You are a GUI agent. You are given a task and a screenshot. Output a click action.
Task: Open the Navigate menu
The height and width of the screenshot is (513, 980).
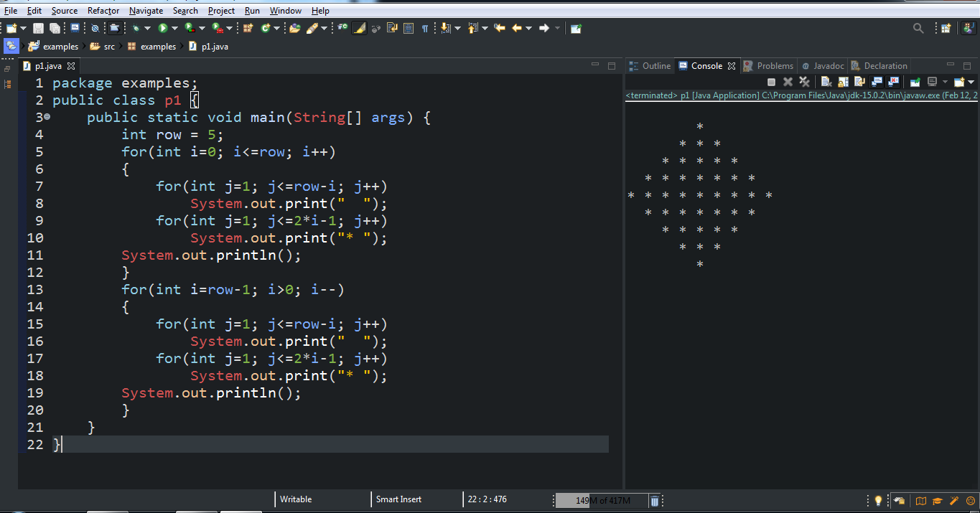[x=146, y=10]
